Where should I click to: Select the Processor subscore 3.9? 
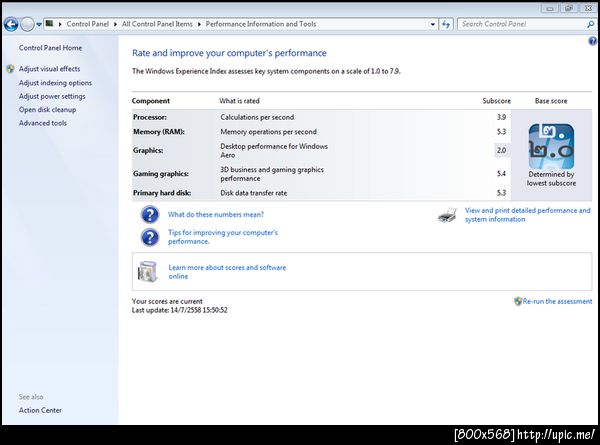tap(501, 117)
